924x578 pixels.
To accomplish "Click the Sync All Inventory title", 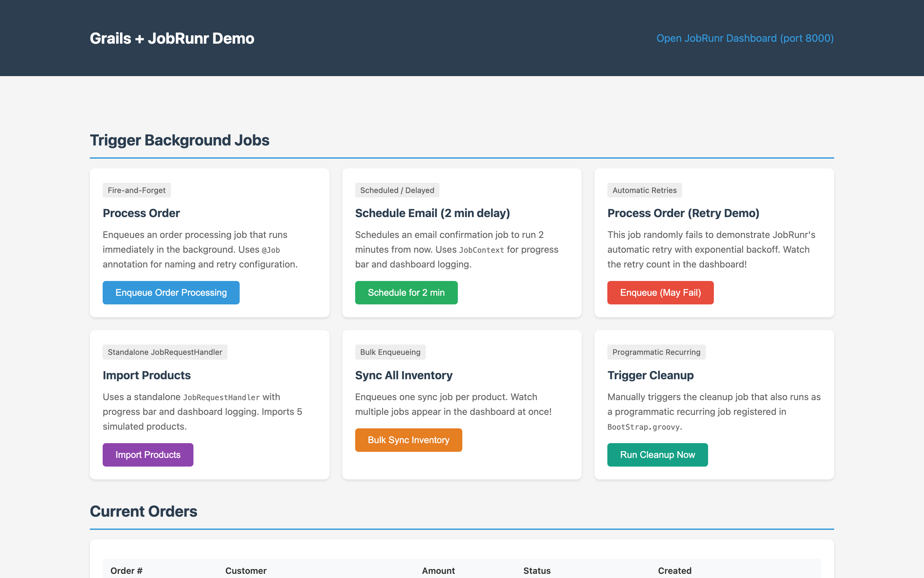I will [404, 375].
